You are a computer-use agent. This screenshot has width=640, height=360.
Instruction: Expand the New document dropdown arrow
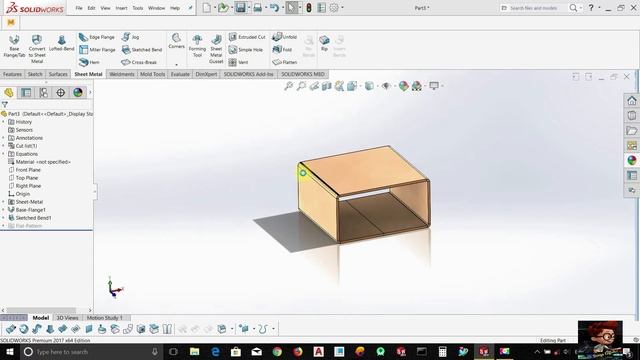coord(215,8)
